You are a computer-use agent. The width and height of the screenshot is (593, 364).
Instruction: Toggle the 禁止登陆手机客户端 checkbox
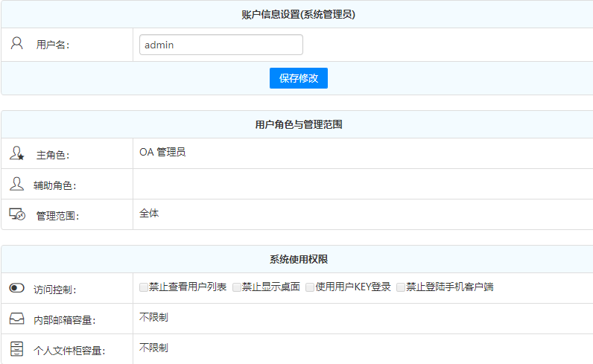click(x=401, y=287)
